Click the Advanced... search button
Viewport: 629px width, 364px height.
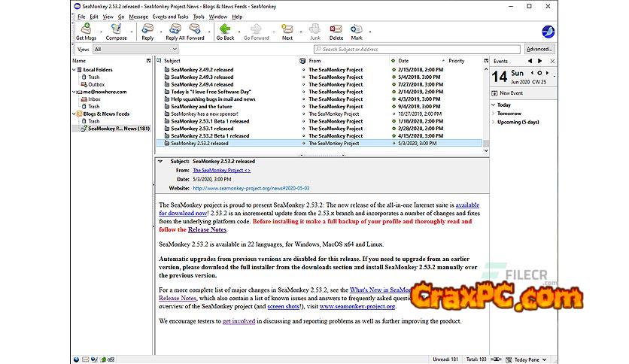(x=539, y=50)
